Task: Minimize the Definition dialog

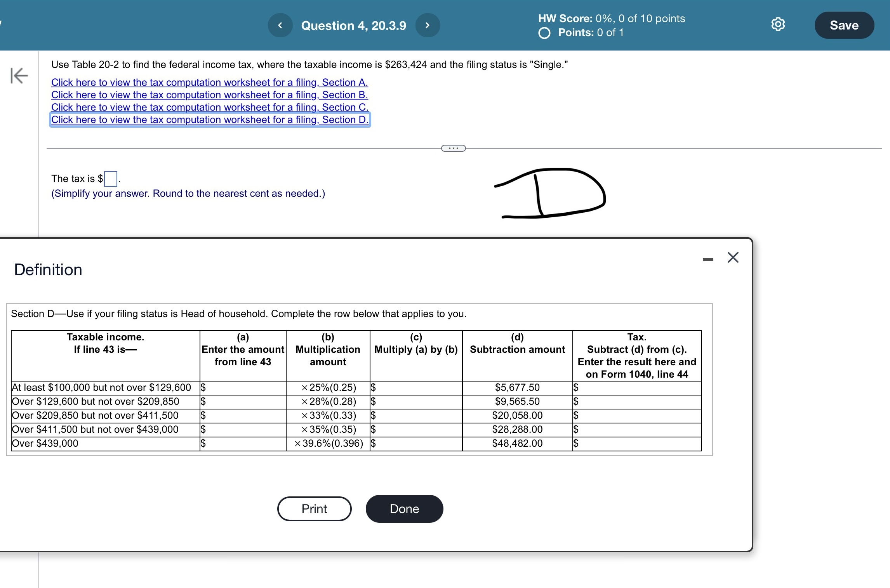Action: pos(708,259)
